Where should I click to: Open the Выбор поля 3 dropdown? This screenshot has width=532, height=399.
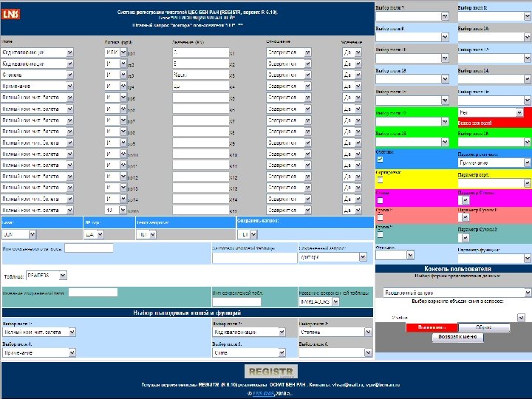point(335,332)
